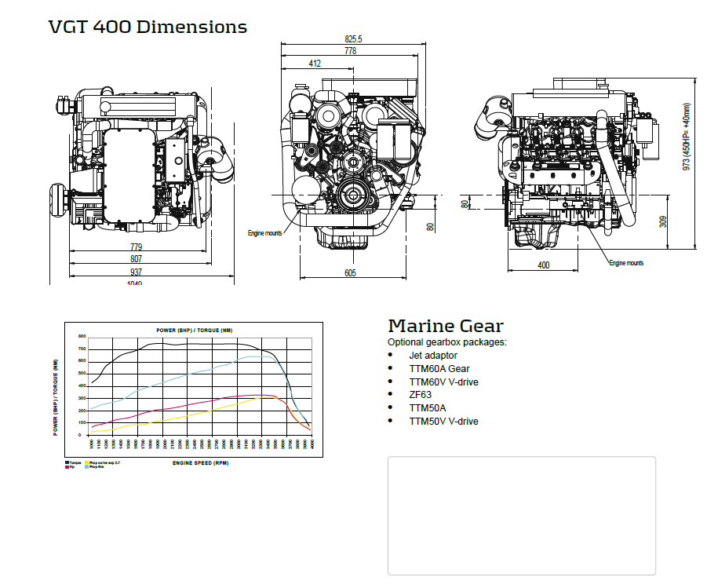707x588 pixels.
Task: Click the dark blue Torque legend swatch
Action: [67, 463]
